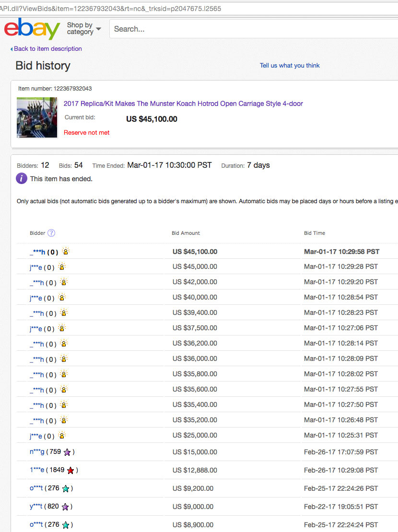Click the eBay logo

tap(32, 29)
